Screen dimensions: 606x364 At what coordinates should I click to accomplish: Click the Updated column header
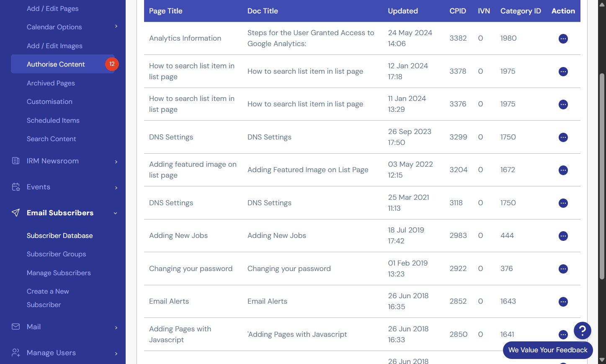[403, 11]
